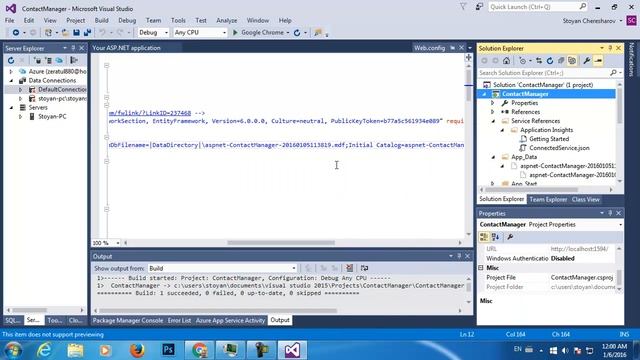This screenshot has width=640, height=360.
Task: Click the Properties wrench in Solution Explorer toolbar
Action: (587, 61)
